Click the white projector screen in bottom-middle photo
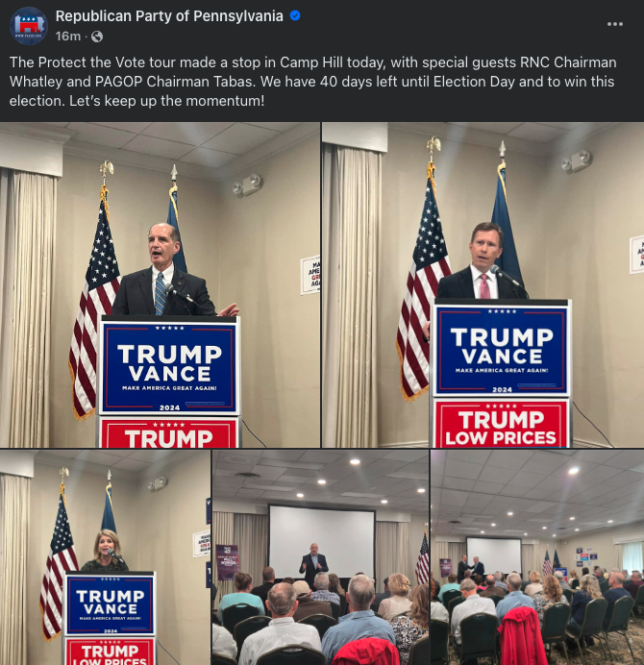 point(322,541)
